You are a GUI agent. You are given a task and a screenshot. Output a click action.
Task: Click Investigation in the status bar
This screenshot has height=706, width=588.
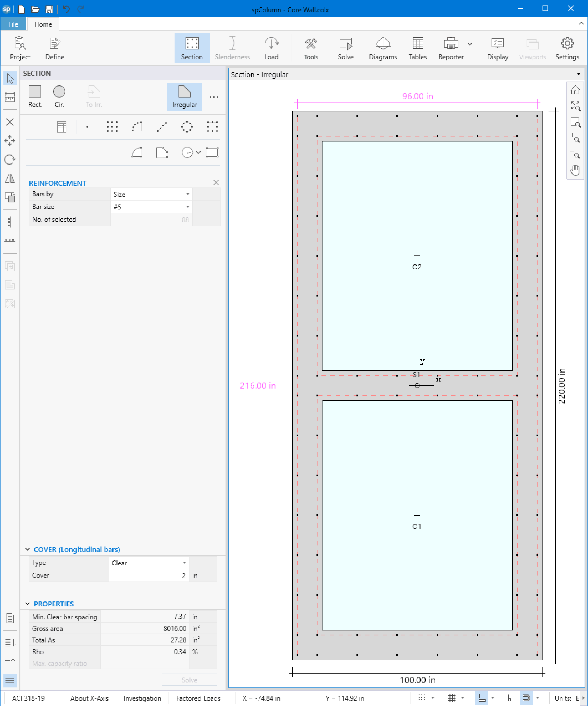(142, 698)
